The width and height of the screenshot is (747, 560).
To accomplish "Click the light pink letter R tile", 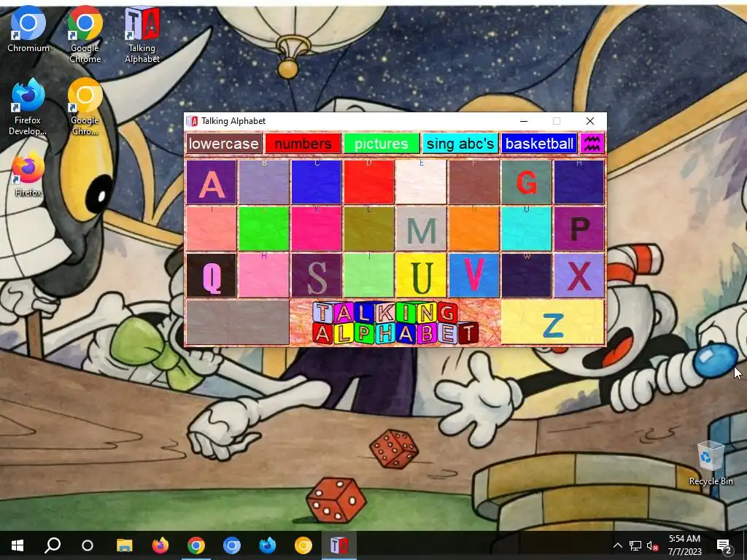I will click(264, 275).
